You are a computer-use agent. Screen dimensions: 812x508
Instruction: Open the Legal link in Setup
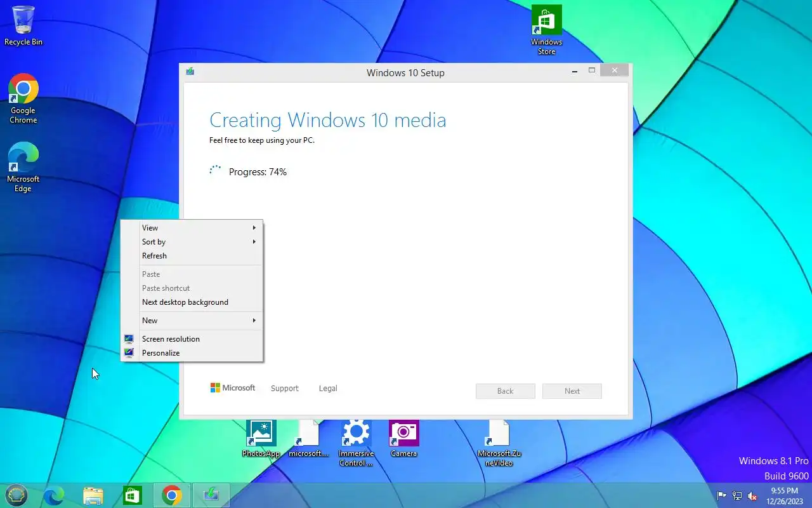click(x=328, y=389)
